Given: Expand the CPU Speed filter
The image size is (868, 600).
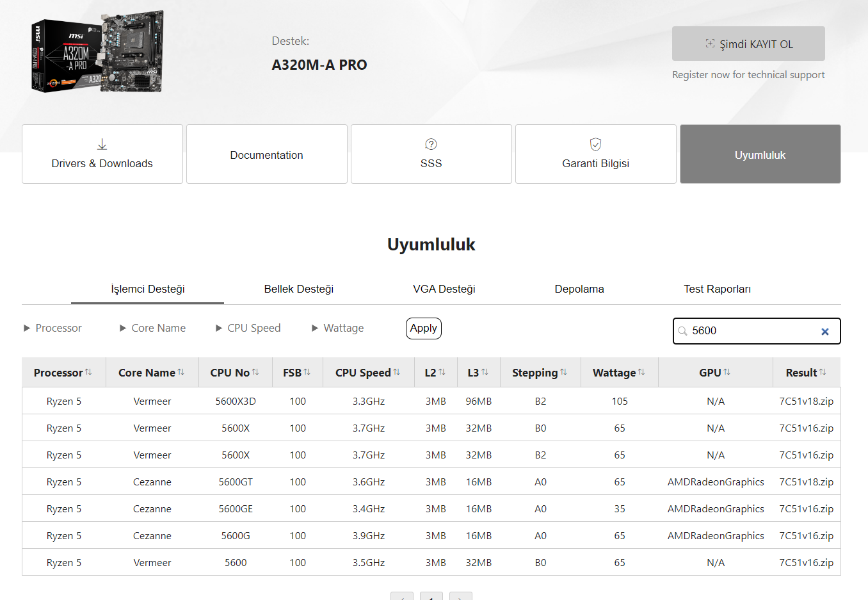Looking at the screenshot, I should click(248, 328).
